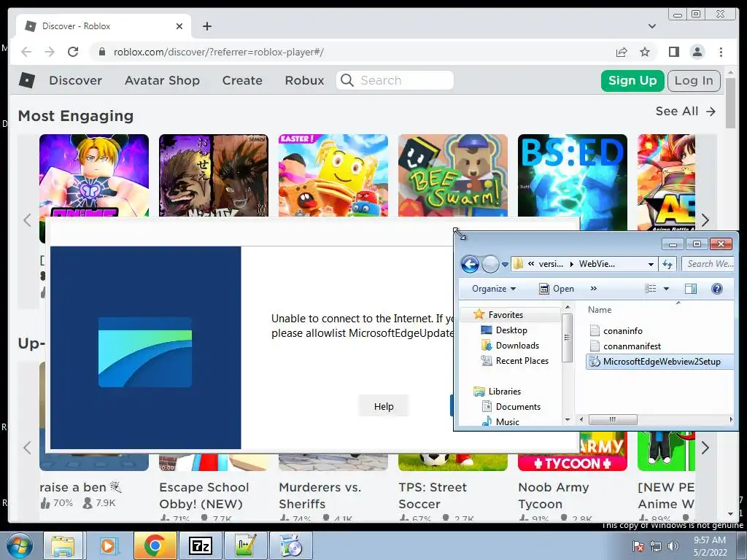747x560 pixels.
Task: Open See All for Most Engaging
Action: tap(686, 111)
